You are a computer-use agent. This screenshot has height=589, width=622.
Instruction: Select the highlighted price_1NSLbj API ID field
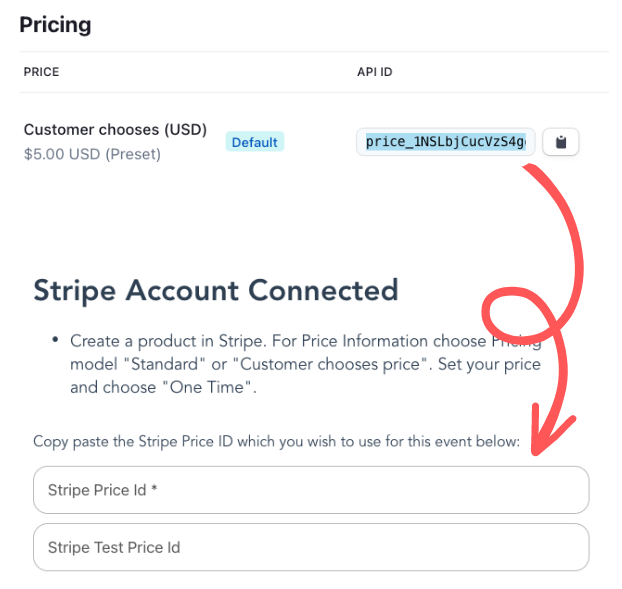pyautogui.click(x=445, y=142)
